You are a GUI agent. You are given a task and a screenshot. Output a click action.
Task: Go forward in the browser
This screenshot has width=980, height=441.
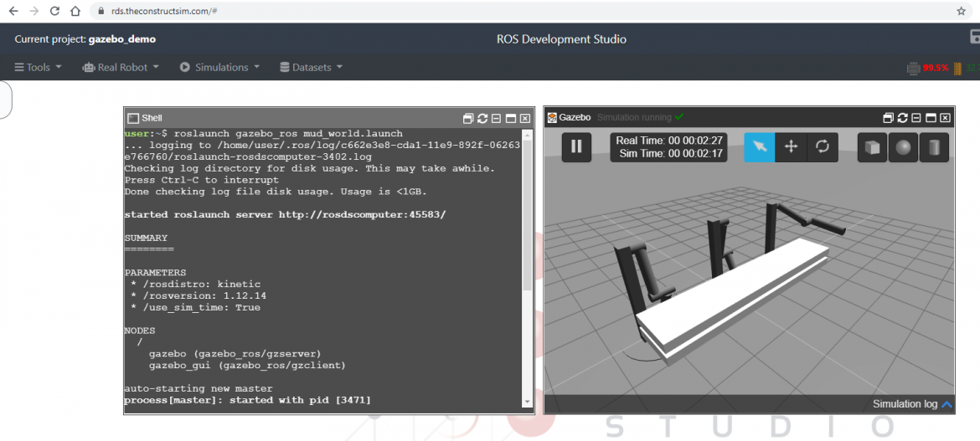pyautogui.click(x=34, y=11)
